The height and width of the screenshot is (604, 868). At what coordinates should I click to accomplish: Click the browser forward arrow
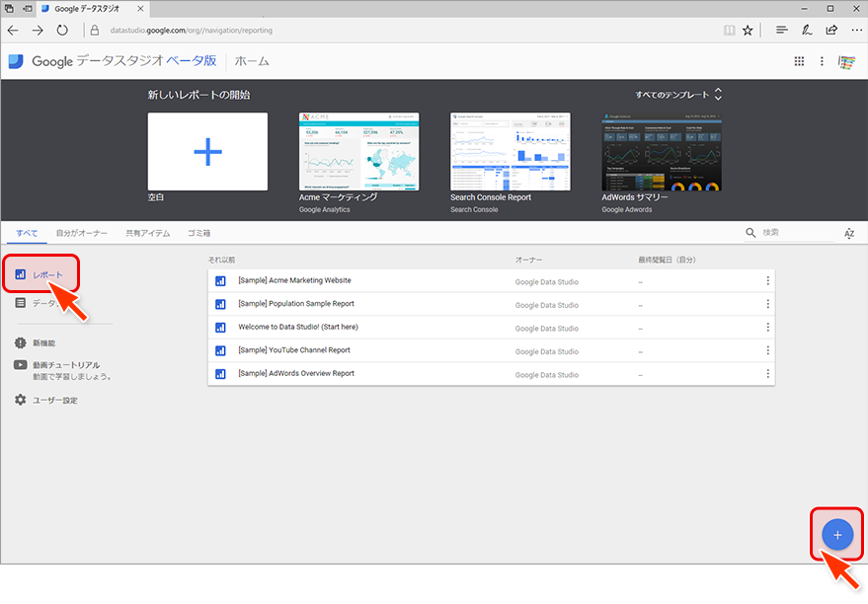tap(38, 31)
